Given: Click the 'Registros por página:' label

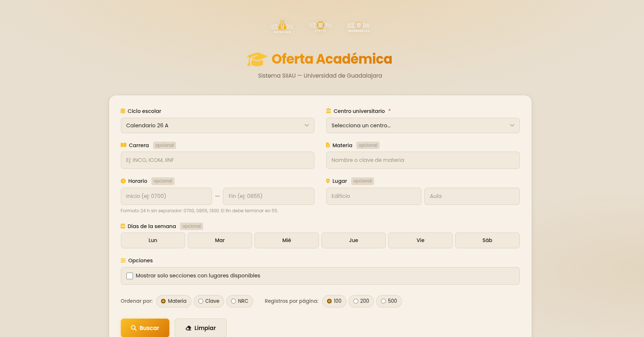Looking at the screenshot, I should pos(292,301).
